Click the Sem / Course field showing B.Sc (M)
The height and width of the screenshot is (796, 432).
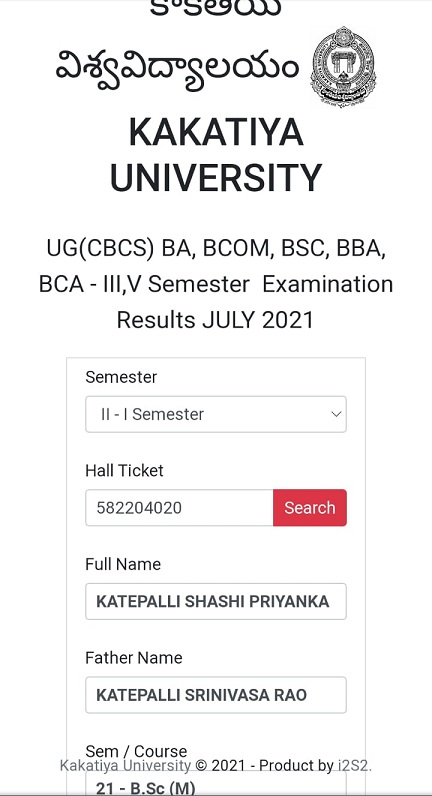[x=216, y=784]
